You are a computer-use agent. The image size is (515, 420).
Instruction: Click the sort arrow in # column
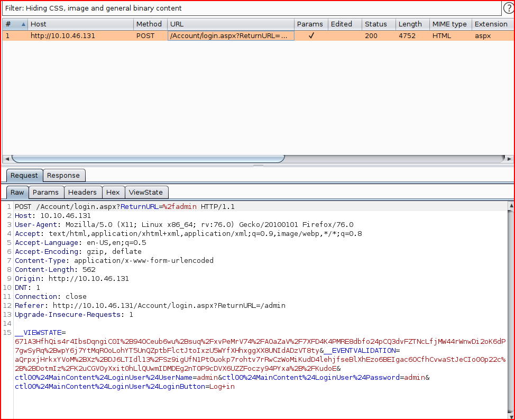coord(23,24)
